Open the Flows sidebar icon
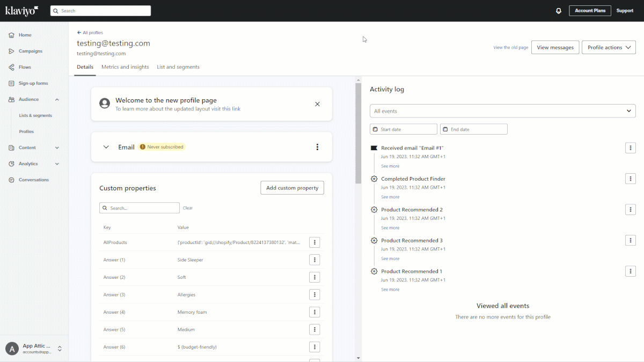Image resolution: width=644 pixels, height=362 pixels. coord(12,67)
